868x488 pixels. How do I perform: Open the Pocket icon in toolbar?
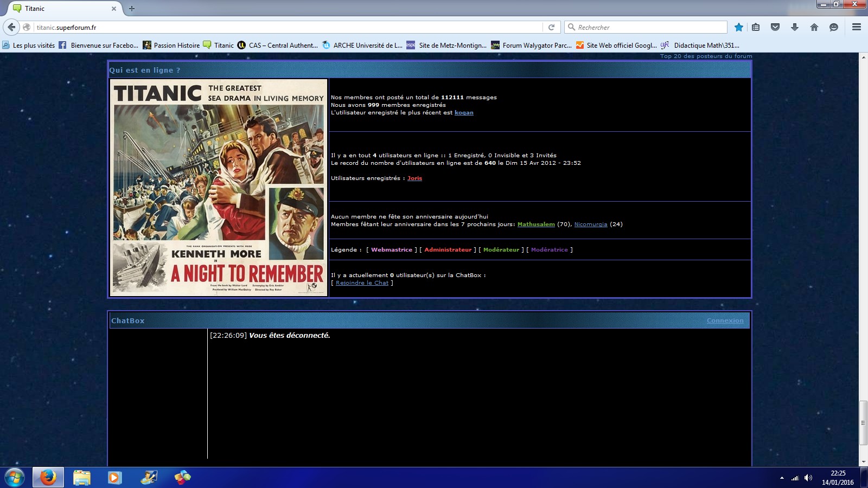pyautogui.click(x=775, y=27)
